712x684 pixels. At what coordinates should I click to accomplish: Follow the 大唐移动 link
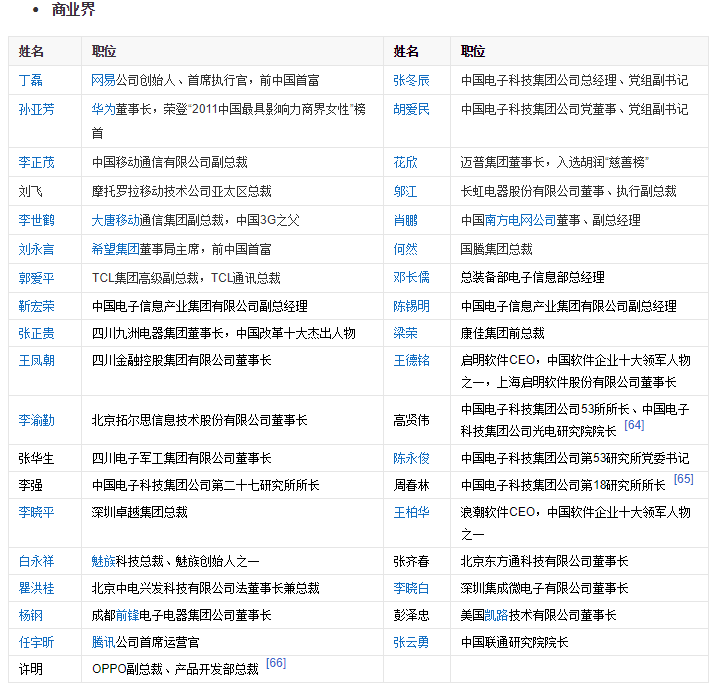tap(115, 220)
